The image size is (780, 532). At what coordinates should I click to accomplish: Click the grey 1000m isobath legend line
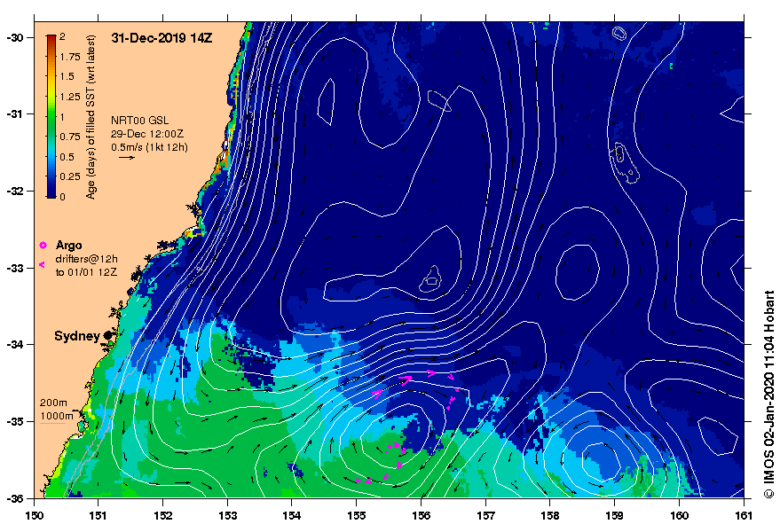(52, 424)
